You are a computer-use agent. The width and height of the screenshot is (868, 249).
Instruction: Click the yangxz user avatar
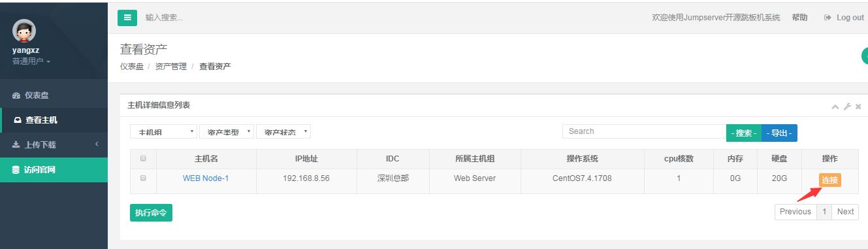tap(24, 31)
